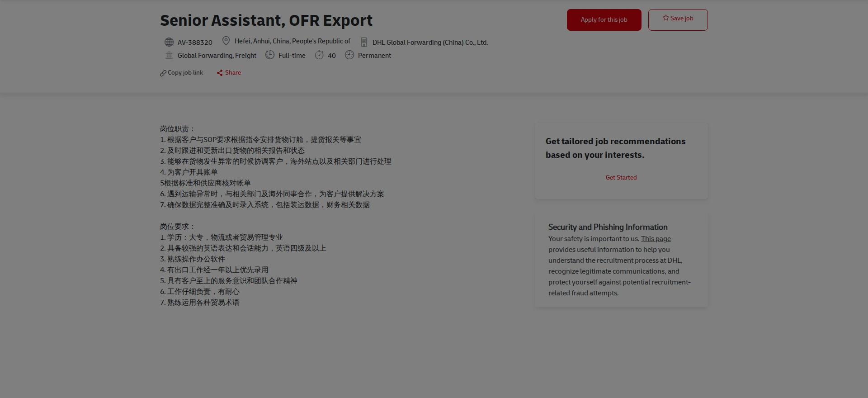
Task: Click the weekly hours value 40
Action: pos(332,56)
